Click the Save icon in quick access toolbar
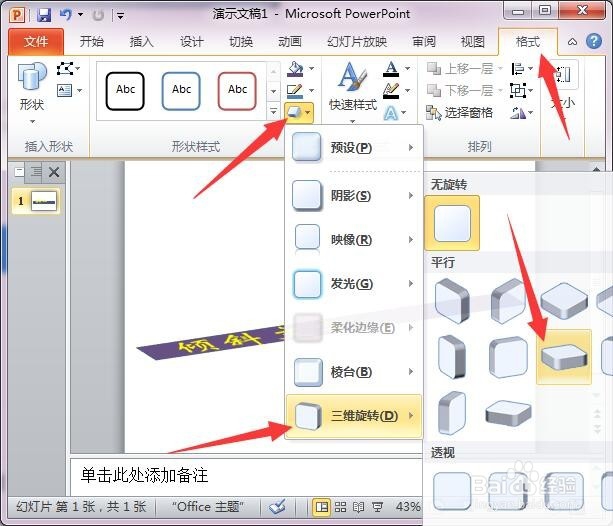 pyautogui.click(x=44, y=15)
